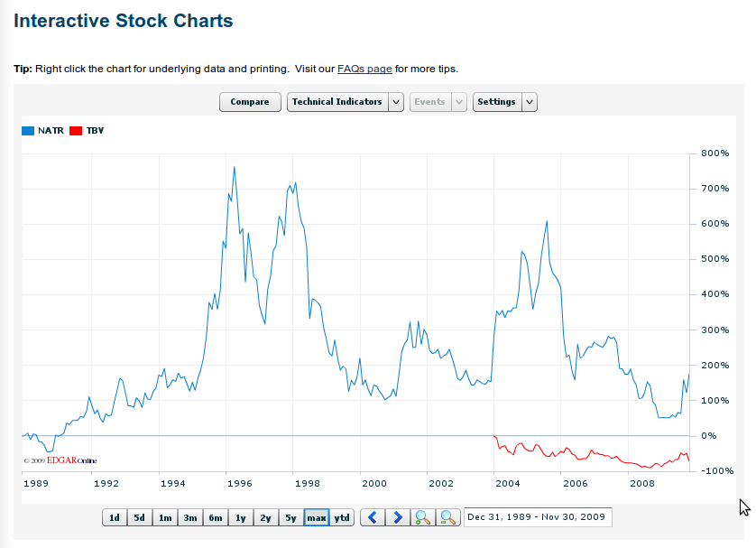Choose the 6m time range
The image size is (756, 548).
point(216,517)
